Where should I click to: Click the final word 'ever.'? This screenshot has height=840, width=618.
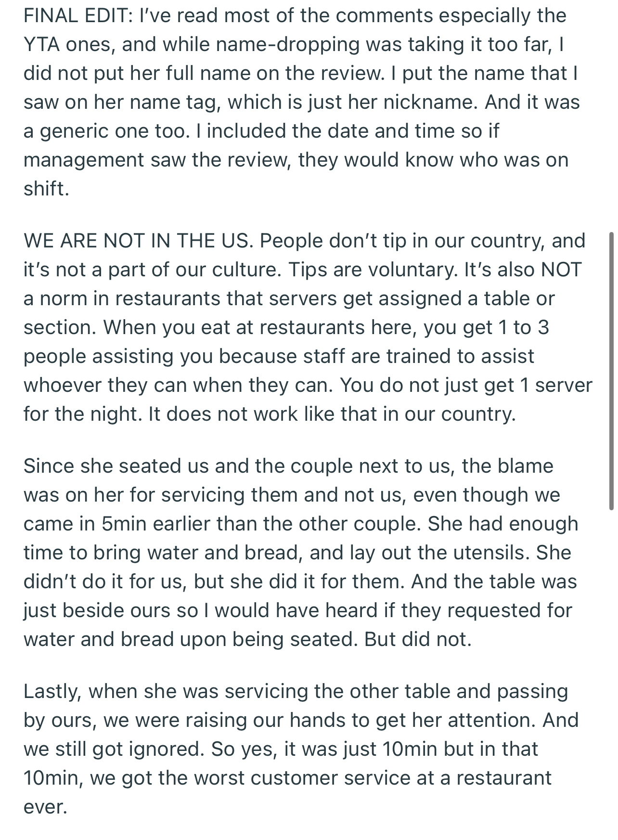pos(45,807)
